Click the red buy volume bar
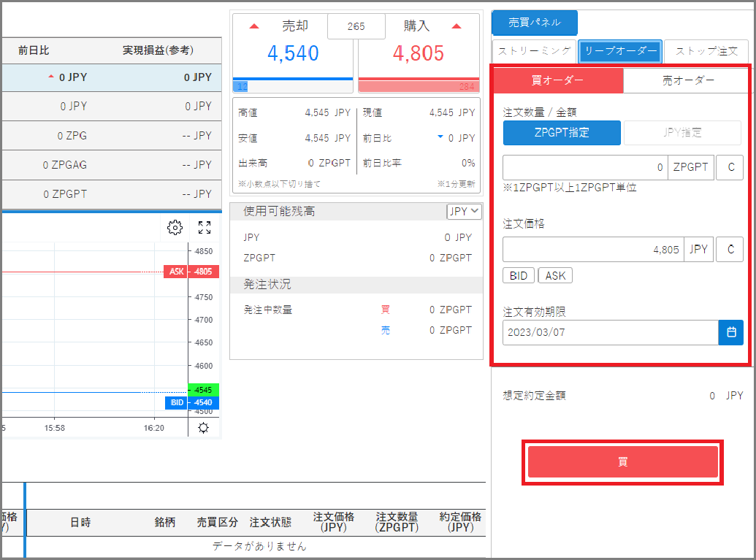 (419, 87)
